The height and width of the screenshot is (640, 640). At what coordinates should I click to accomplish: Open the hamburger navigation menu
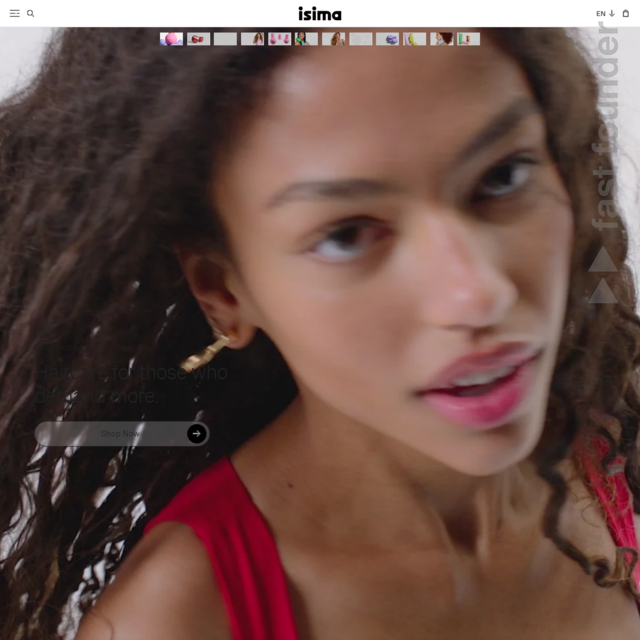(15, 13)
